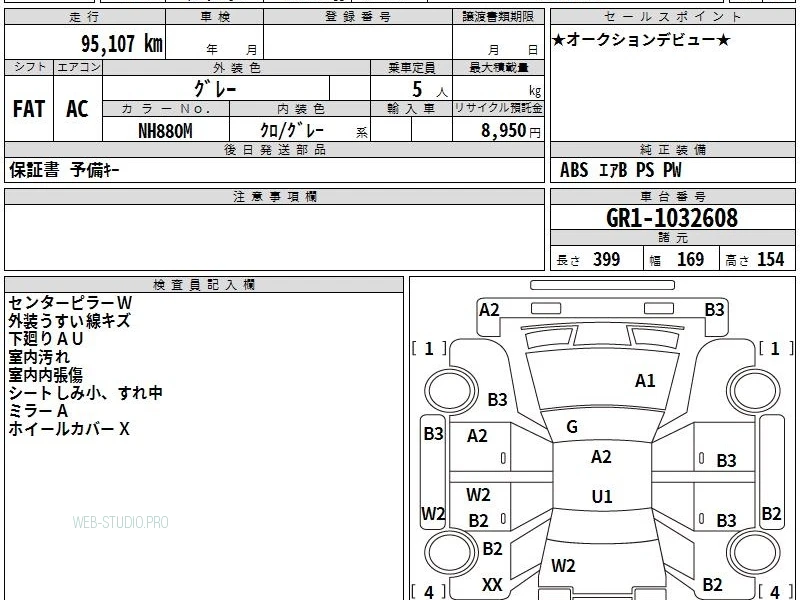Select the ABS equipment entry
This screenshot has height=600, width=800.
click(x=574, y=170)
